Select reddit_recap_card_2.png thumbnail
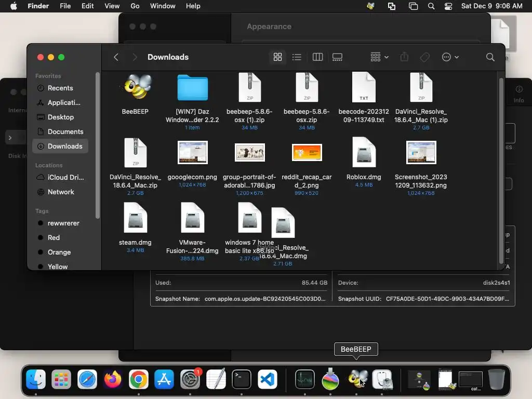The width and height of the screenshot is (532, 399). 307,152
